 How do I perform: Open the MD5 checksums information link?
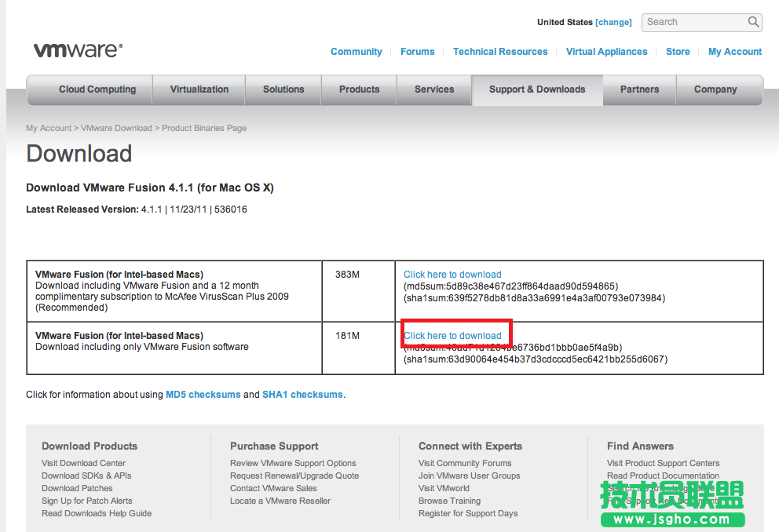point(203,394)
